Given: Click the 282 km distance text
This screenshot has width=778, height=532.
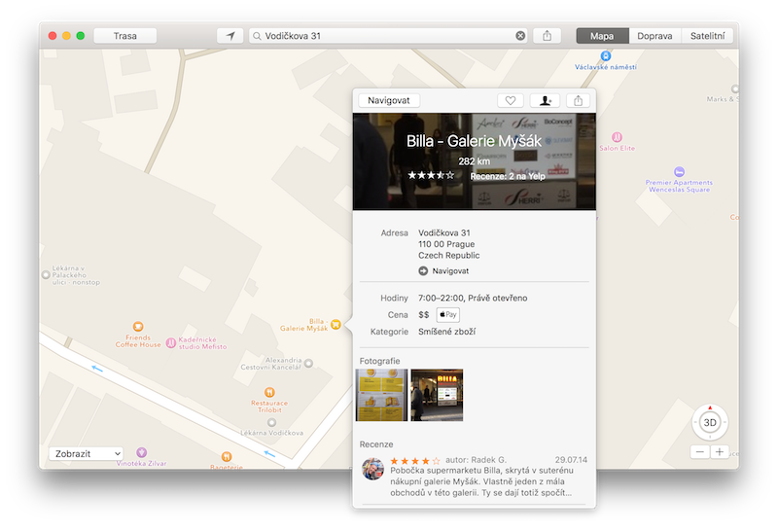Looking at the screenshot, I should click(474, 161).
